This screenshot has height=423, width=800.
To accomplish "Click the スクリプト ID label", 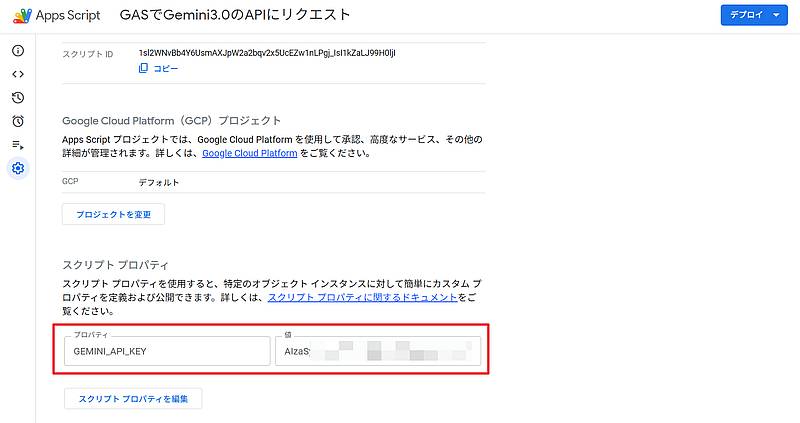I will point(88,54).
